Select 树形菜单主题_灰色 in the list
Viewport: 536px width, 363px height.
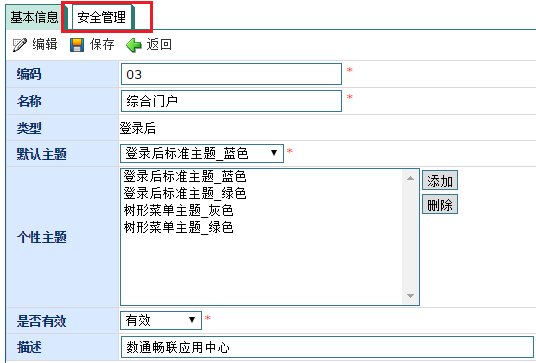tap(178, 210)
